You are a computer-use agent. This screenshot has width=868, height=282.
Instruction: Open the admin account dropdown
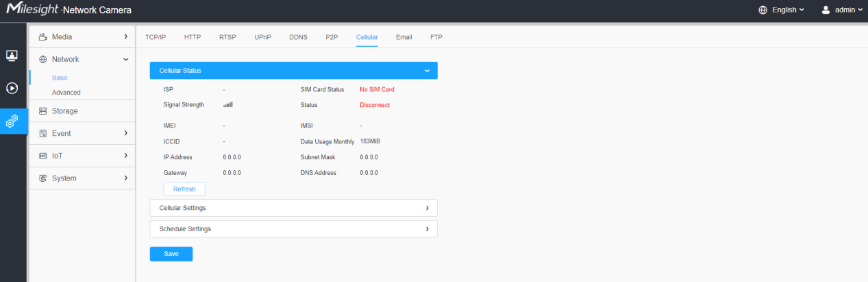tap(849, 10)
